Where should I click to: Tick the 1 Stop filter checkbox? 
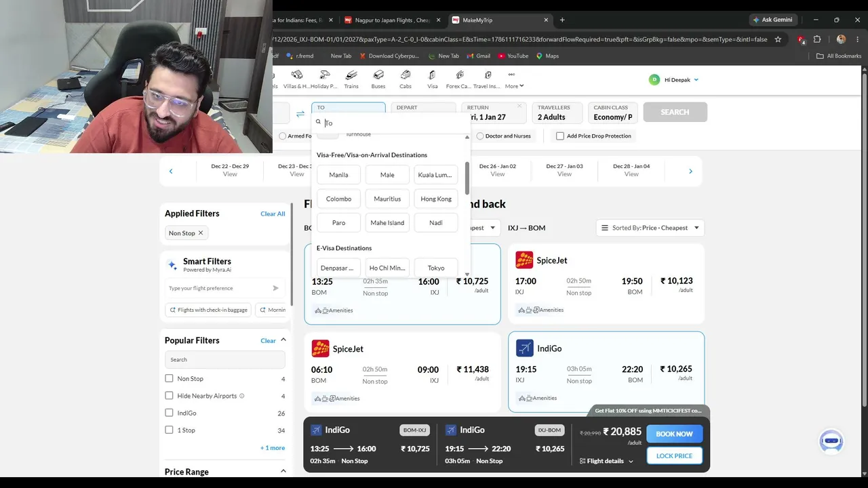pyautogui.click(x=169, y=430)
